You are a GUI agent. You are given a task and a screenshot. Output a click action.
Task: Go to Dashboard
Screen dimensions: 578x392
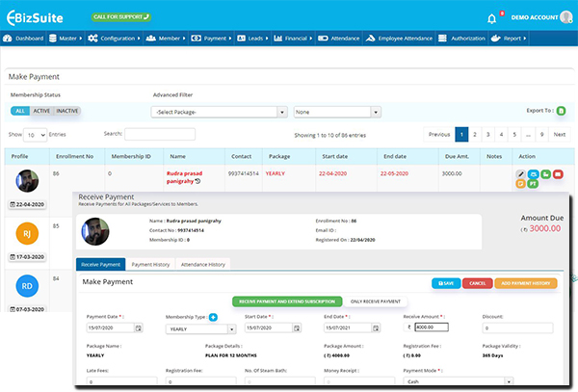coord(23,39)
